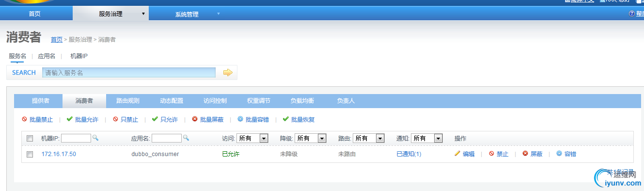The width and height of the screenshot is (644, 191).
Task: Click the 批量恢复 link
Action: pos(303,119)
